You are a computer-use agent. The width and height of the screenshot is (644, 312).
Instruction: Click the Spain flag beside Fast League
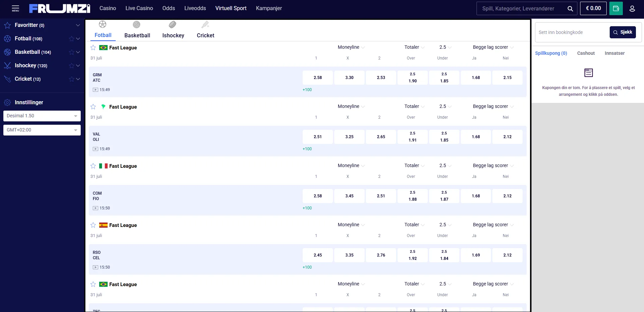103,225
